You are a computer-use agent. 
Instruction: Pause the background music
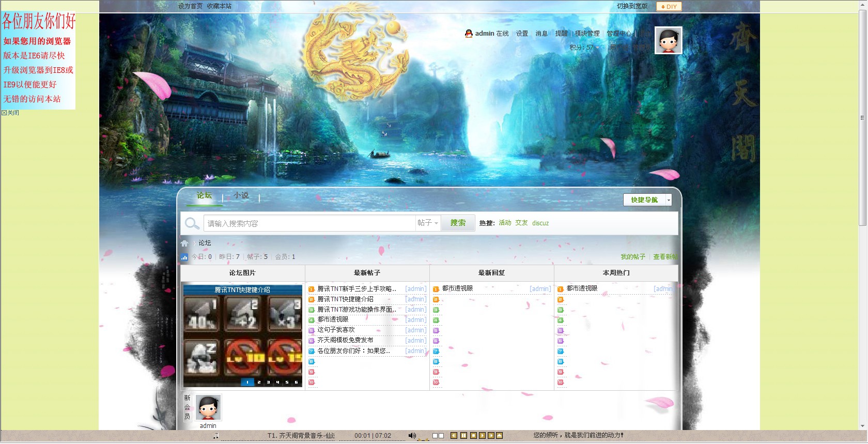464,436
